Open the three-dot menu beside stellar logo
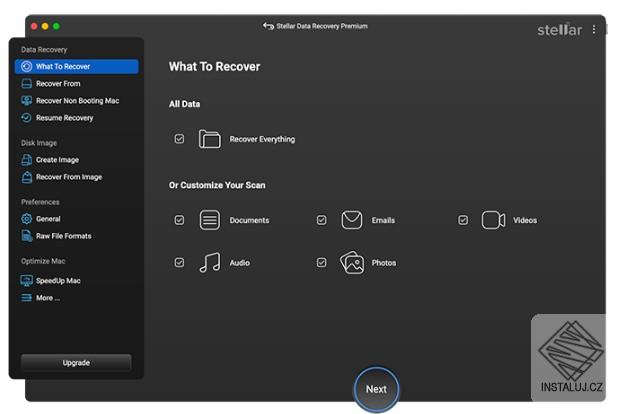 pos(594,30)
